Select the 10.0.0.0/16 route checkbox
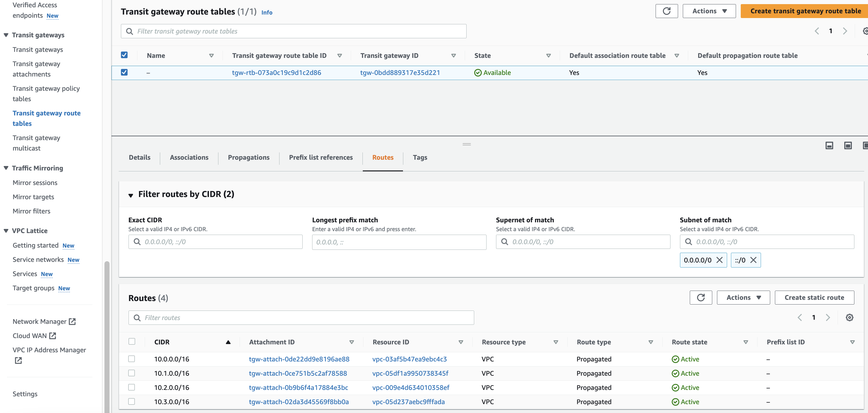This screenshot has height=413, width=868. tap(132, 359)
